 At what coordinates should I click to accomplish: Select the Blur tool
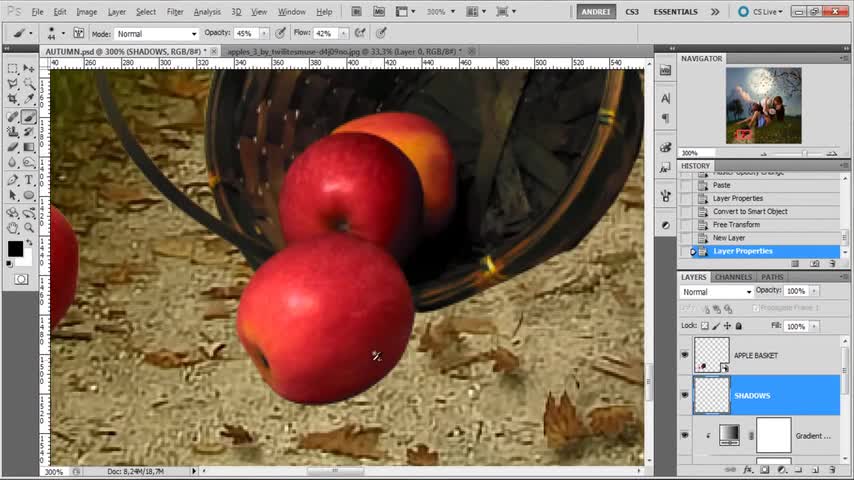coord(13,162)
